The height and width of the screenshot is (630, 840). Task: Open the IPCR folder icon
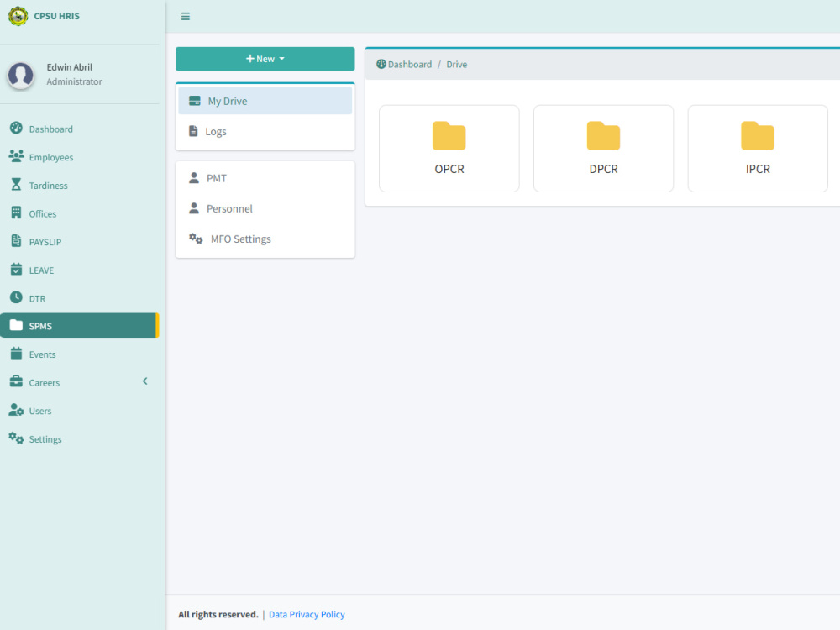(x=758, y=136)
